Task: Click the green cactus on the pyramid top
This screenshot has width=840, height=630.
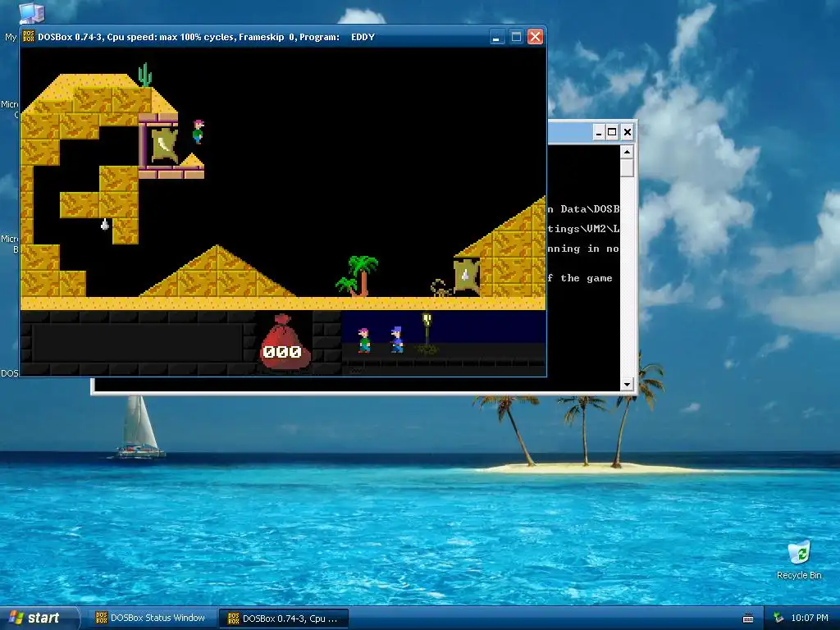Action: 145,75
